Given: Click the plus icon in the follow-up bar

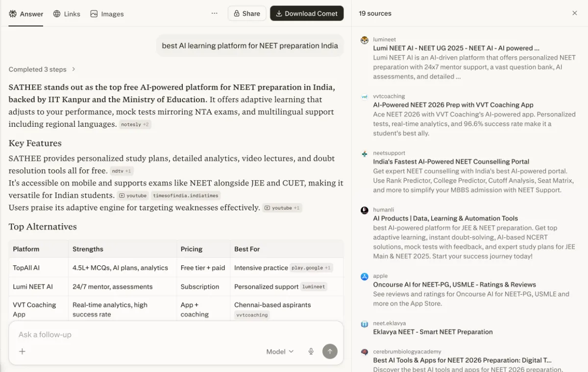Looking at the screenshot, I should pyautogui.click(x=23, y=351).
